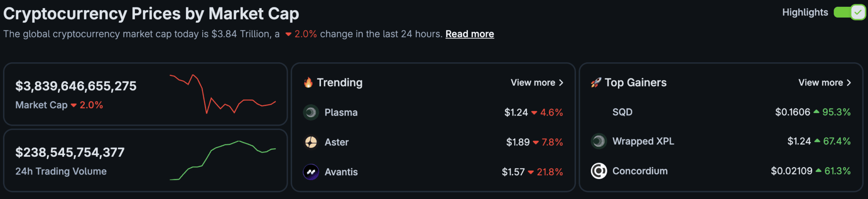Click the Wrapped XPL coin icon

pos(598,141)
